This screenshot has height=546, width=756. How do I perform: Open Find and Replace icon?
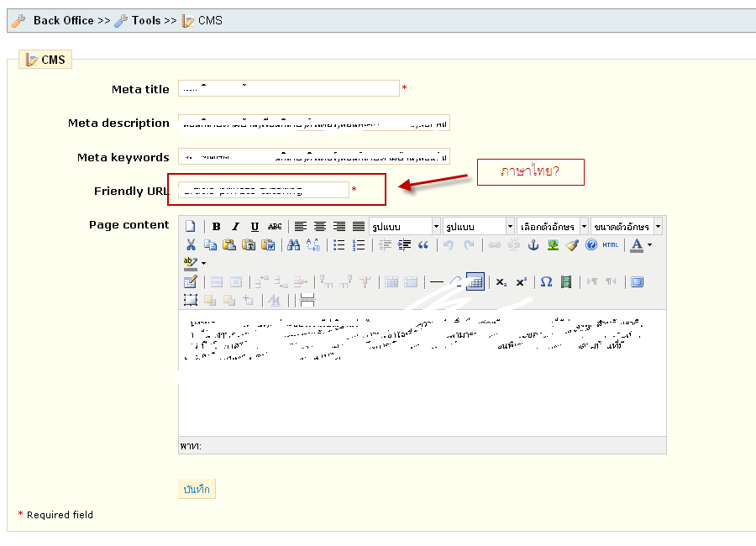(x=313, y=245)
